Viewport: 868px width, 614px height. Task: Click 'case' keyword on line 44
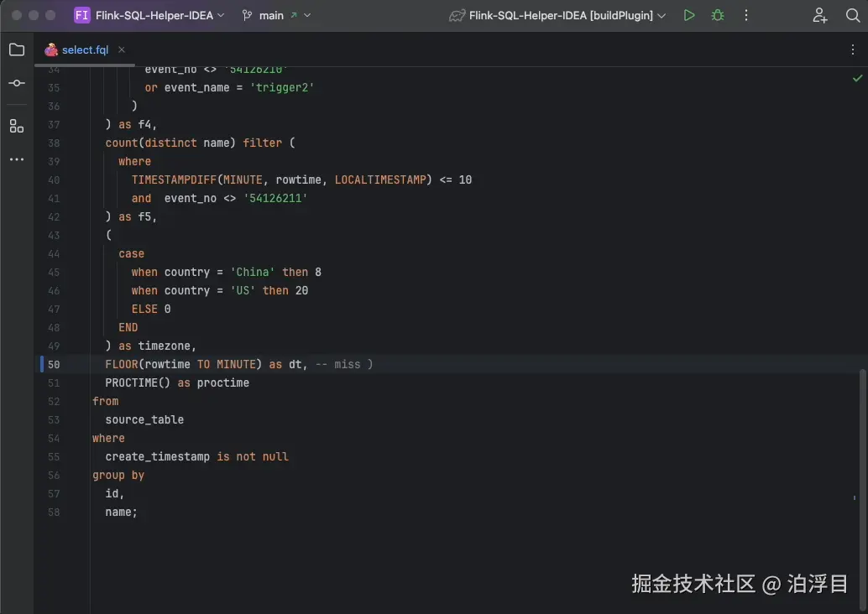coord(131,254)
